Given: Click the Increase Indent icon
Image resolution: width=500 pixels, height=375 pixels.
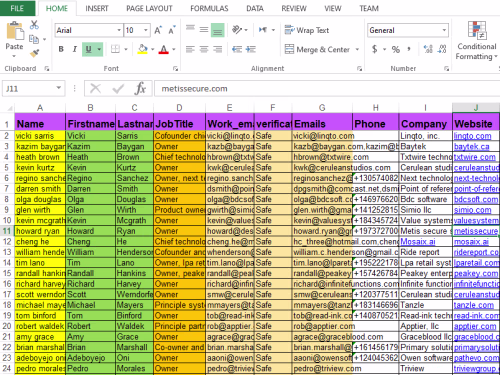Looking at the screenshot, I should pos(251,49).
